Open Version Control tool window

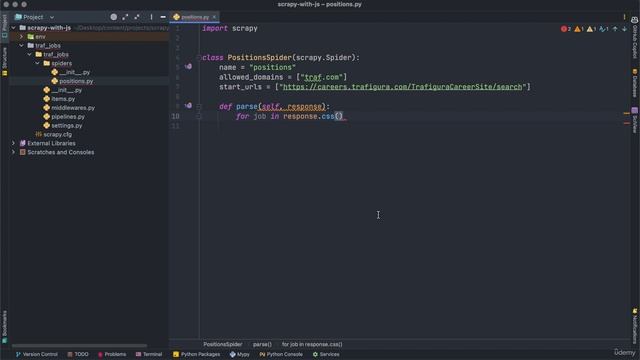coord(37,354)
